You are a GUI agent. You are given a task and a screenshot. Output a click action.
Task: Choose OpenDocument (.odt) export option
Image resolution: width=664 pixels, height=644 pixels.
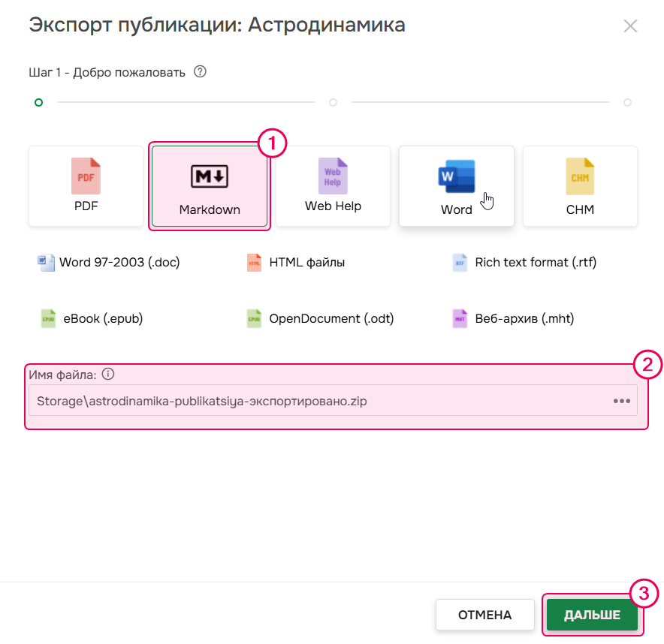[321, 318]
